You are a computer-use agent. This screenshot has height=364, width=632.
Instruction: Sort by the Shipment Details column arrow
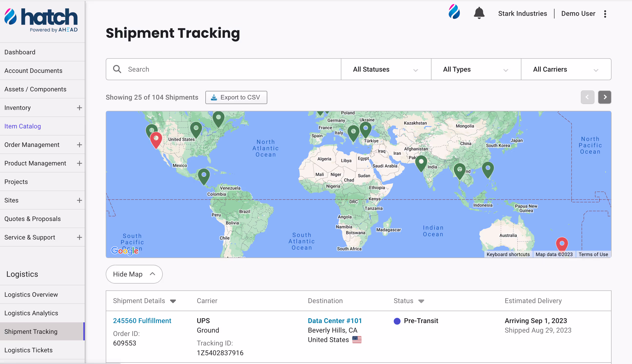pyautogui.click(x=173, y=301)
